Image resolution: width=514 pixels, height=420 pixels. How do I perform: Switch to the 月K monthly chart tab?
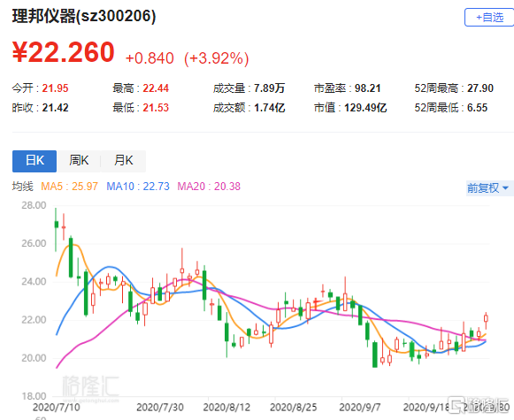(123, 161)
